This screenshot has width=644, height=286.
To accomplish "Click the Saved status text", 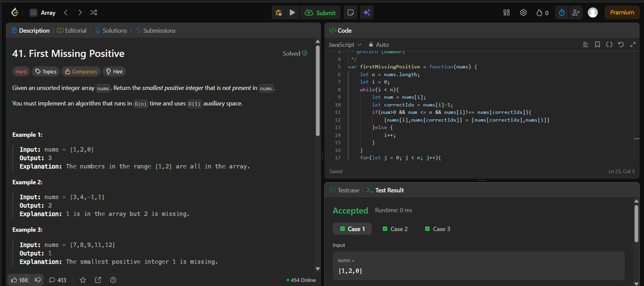I will pyautogui.click(x=336, y=171).
